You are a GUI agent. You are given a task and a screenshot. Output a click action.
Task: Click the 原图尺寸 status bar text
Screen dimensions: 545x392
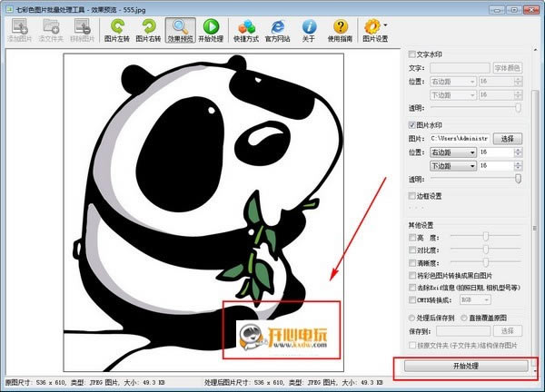tap(84, 383)
